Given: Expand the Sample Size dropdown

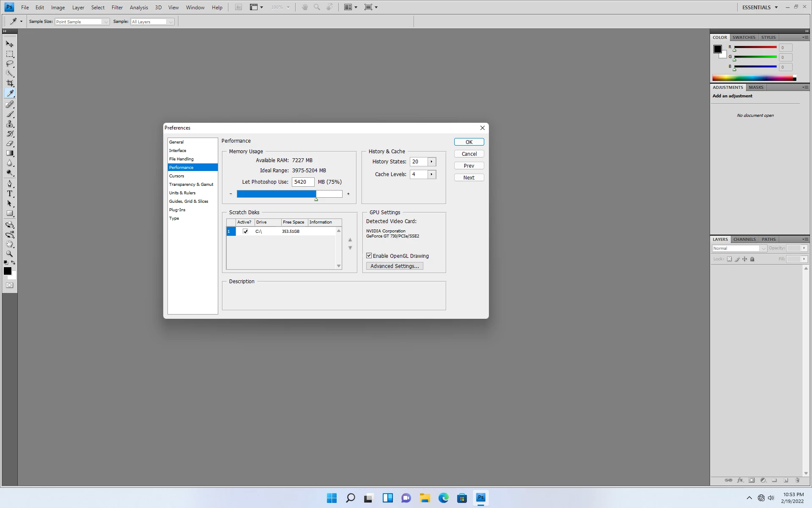Looking at the screenshot, I should pos(106,22).
